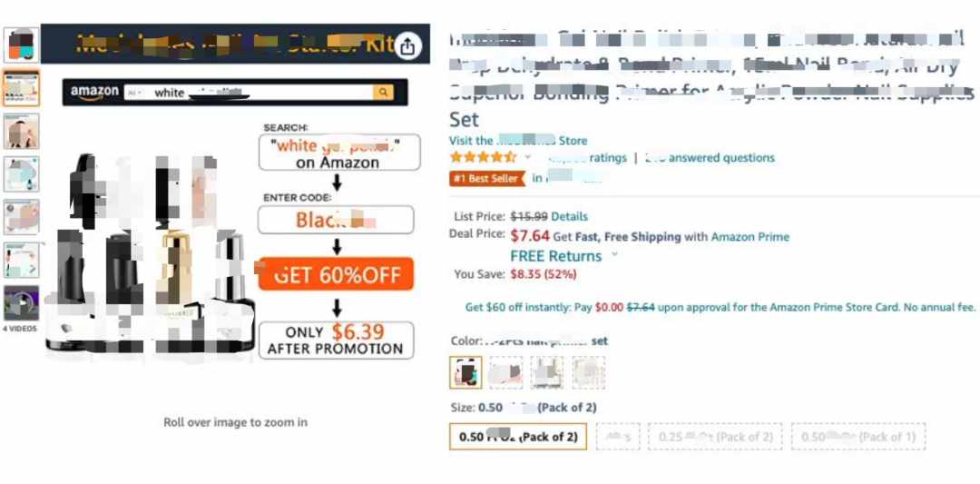Click the star rating icons
The width and height of the screenshot is (980, 484).
click(483, 157)
